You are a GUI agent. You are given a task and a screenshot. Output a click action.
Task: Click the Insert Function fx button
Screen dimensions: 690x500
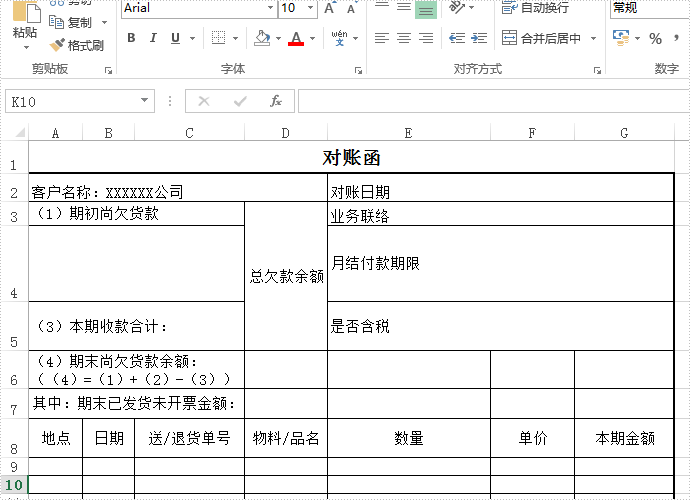tap(276, 101)
